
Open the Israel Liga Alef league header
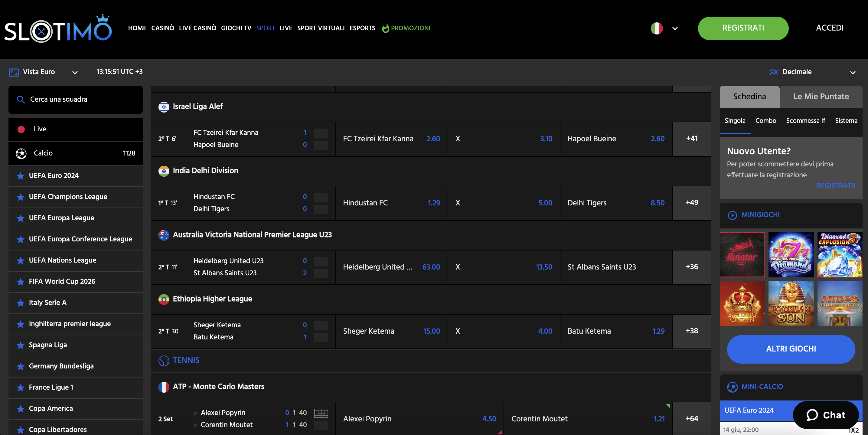pos(431,107)
